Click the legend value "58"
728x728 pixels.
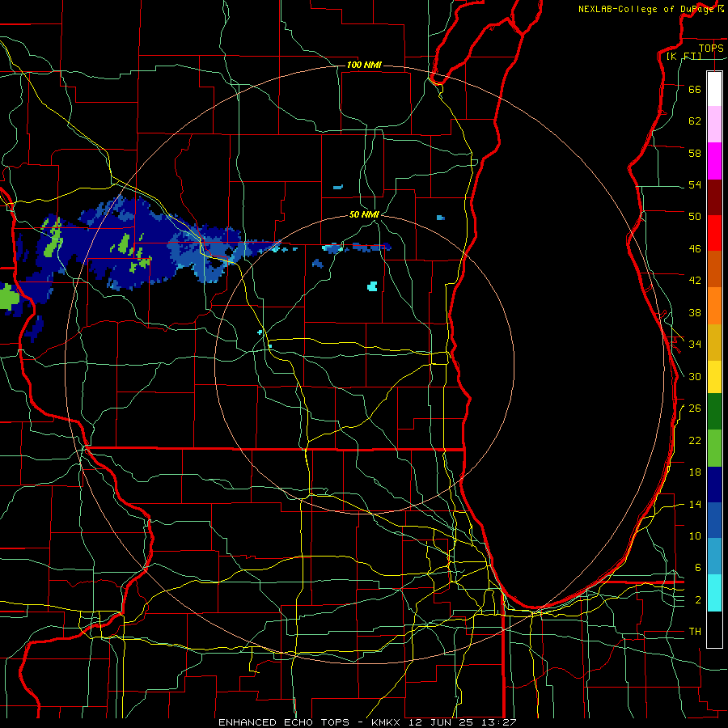[x=695, y=153]
